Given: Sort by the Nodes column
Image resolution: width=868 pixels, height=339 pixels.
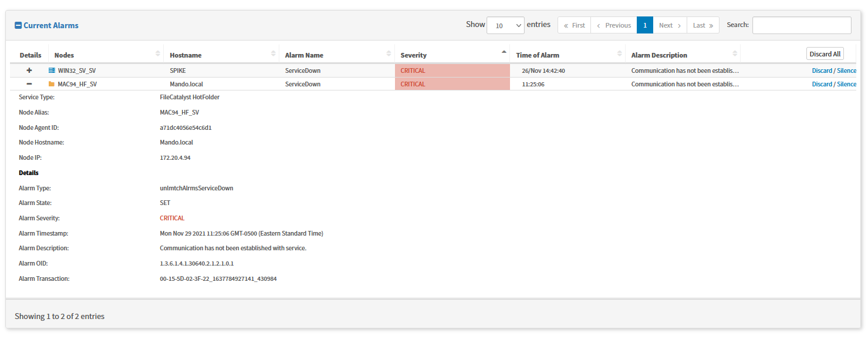Looking at the screenshot, I should [106, 55].
